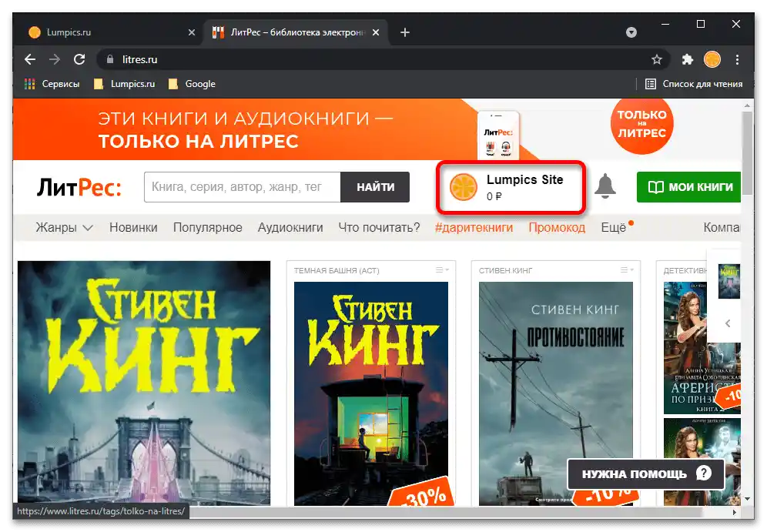
Task: Open the Аудиокниги section
Action: tap(290, 228)
